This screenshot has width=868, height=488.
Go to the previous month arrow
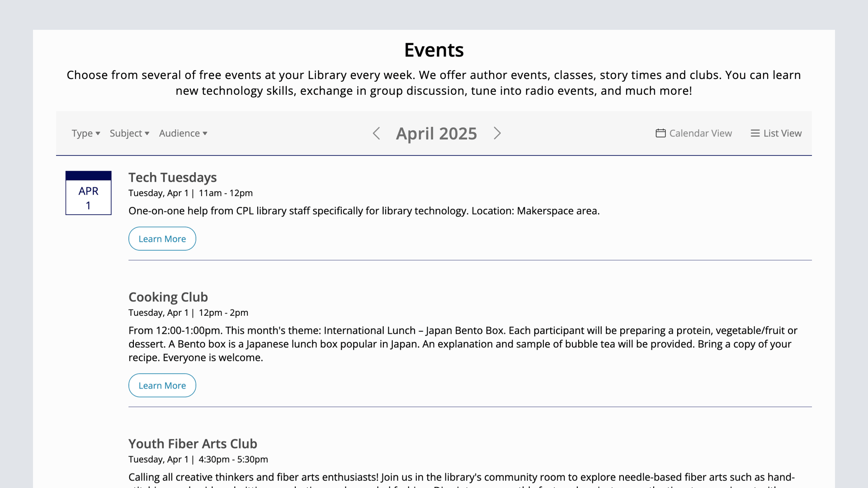click(x=376, y=133)
